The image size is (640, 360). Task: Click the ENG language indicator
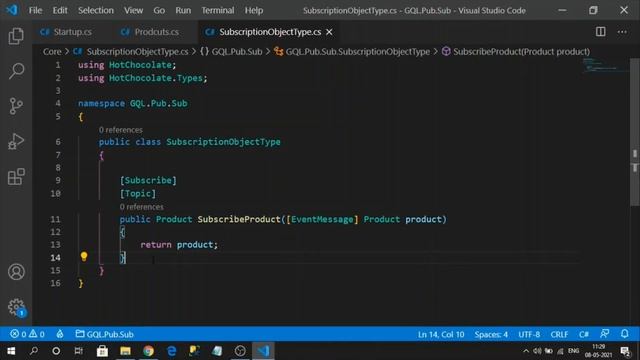(573, 351)
